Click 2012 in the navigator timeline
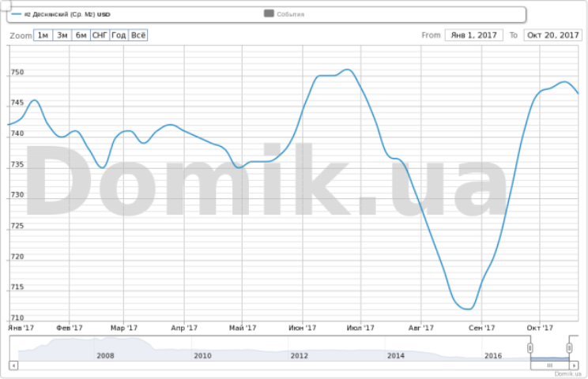This screenshot has height=379, width=588. tap(300, 355)
